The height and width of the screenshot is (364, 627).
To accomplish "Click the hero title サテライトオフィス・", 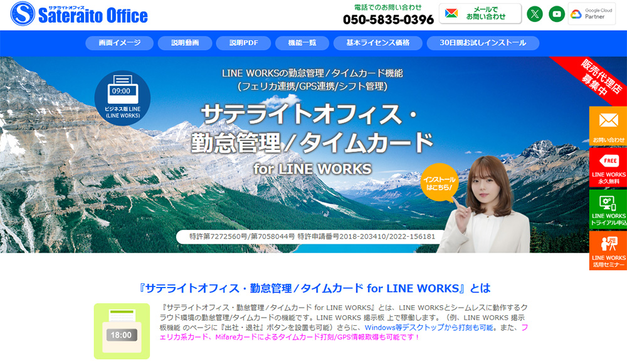I will [310, 115].
